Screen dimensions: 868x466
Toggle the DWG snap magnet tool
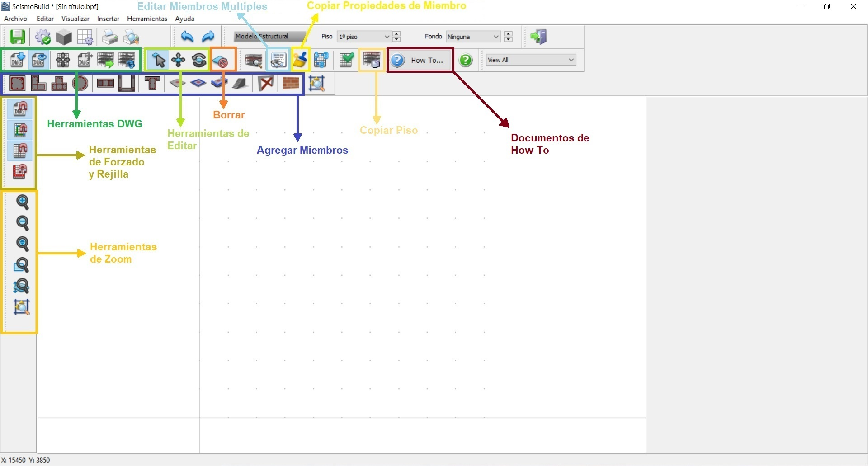pos(20,109)
